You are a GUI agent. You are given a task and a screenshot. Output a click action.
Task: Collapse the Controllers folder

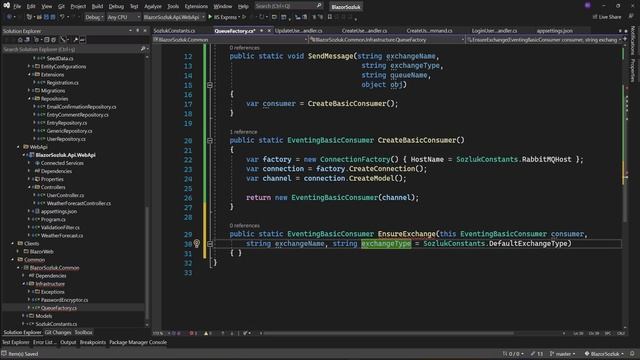(x=29, y=187)
